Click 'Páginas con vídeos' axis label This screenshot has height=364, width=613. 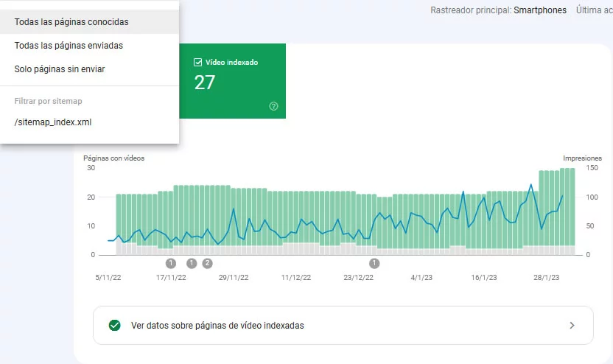coord(113,158)
